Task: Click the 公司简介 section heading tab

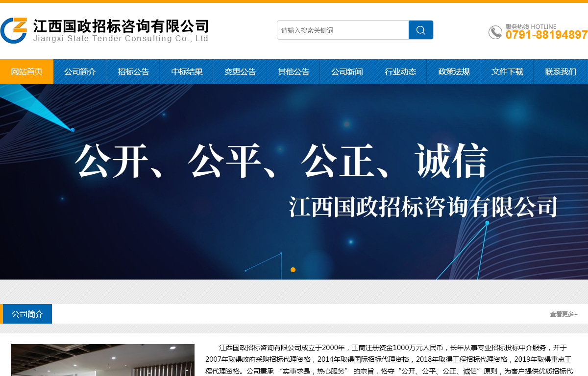Action: point(27,314)
